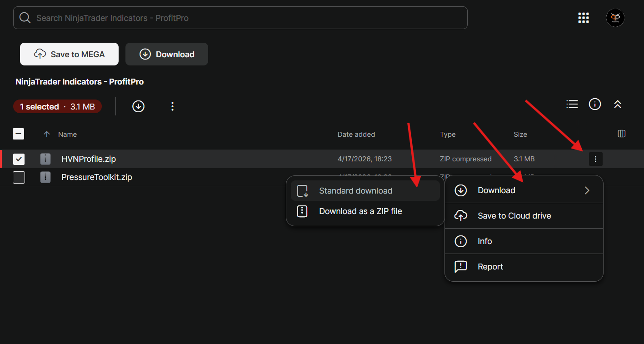
Task: Collapse header with double chevron icon
Action: 617,104
